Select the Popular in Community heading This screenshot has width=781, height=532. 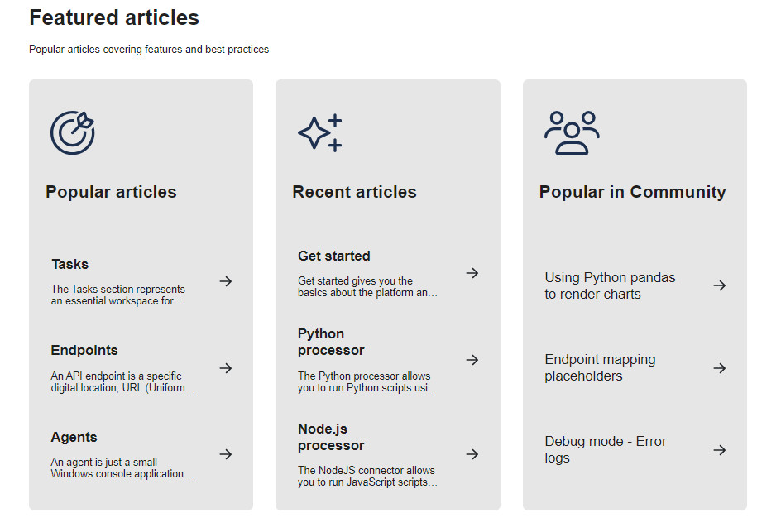coord(632,192)
